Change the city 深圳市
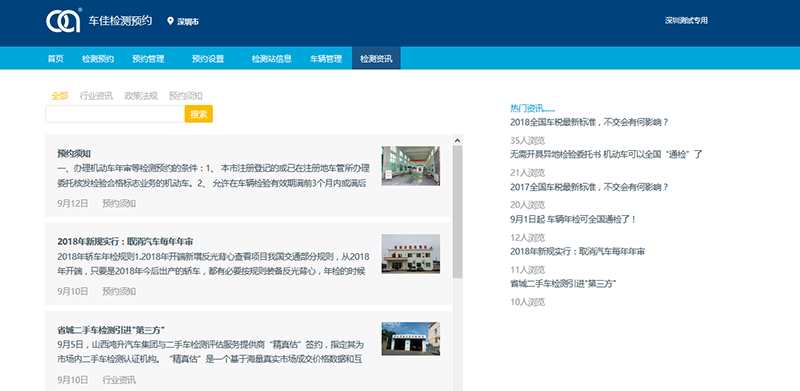 point(188,22)
